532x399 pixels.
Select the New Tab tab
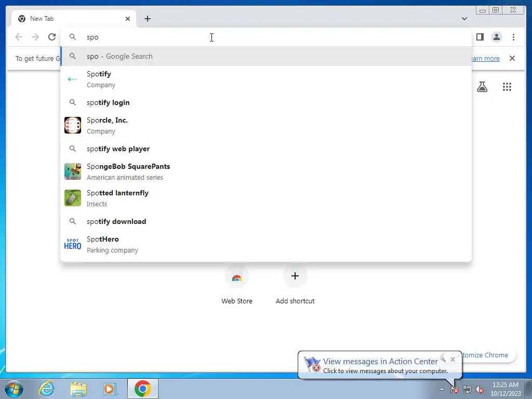[74, 19]
